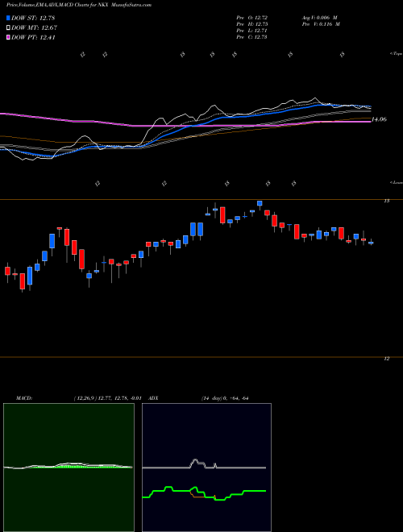
Task: Click the 14.06 price label
Action: (379, 119)
